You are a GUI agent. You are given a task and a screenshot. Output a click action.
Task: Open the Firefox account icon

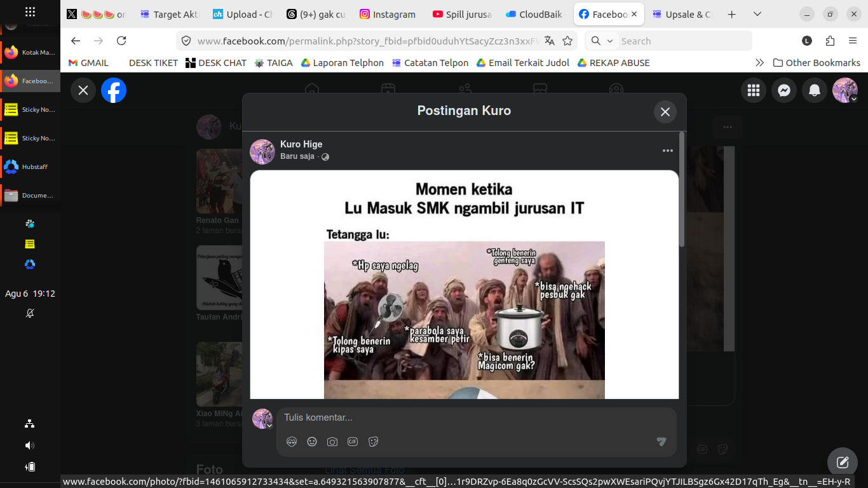coord(807,41)
